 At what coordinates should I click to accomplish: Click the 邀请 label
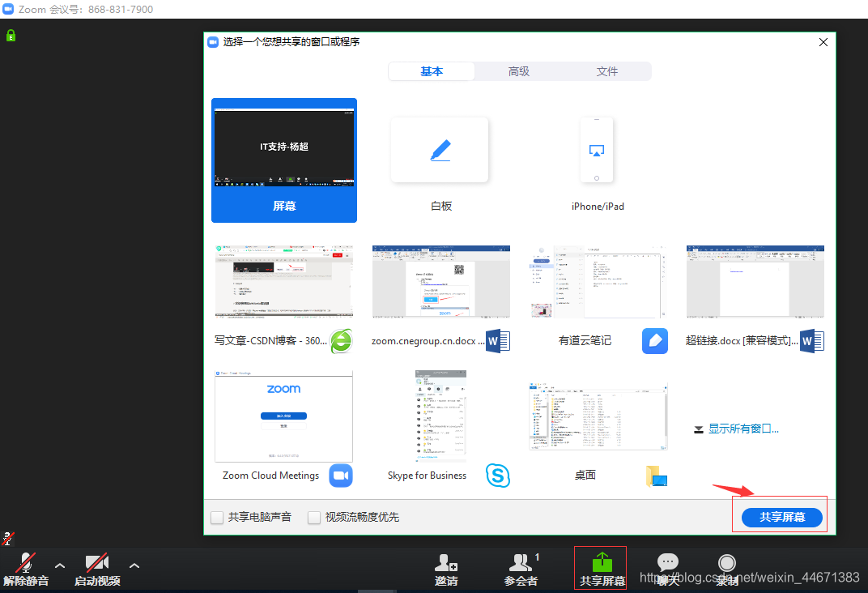(446, 581)
